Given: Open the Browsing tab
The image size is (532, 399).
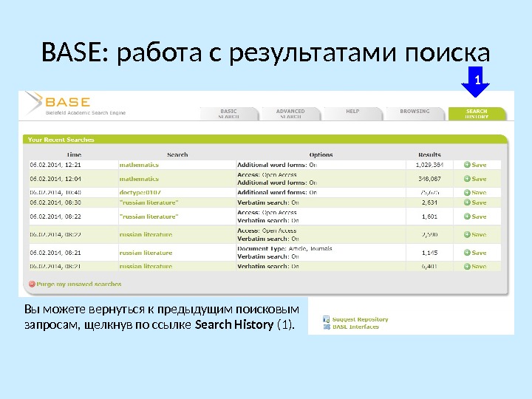Looking at the screenshot, I should (x=415, y=114).
